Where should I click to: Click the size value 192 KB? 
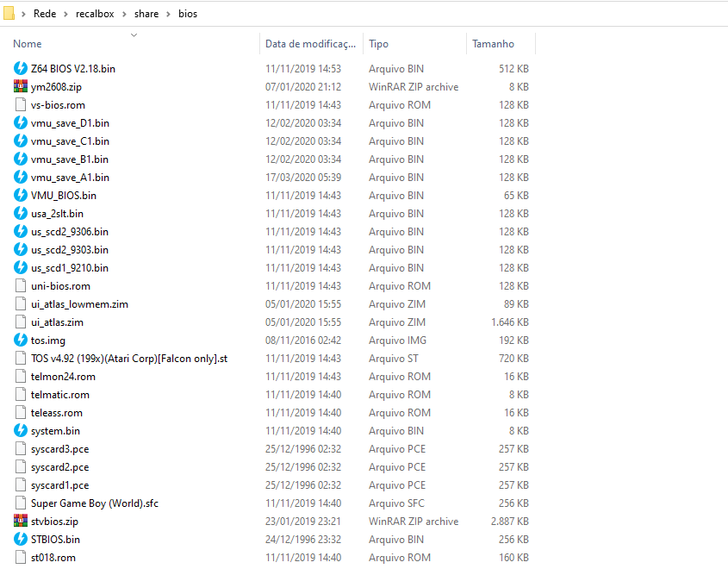click(x=514, y=340)
